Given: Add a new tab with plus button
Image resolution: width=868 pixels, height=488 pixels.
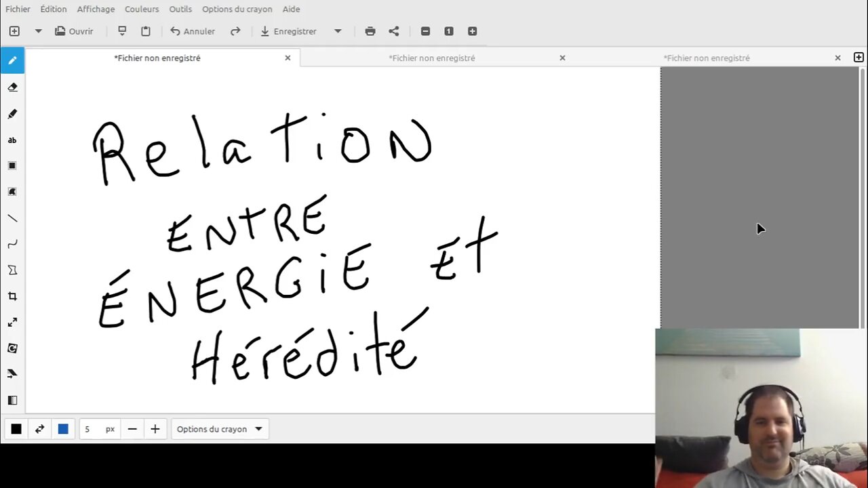Looking at the screenshot, I should (859, 58).
